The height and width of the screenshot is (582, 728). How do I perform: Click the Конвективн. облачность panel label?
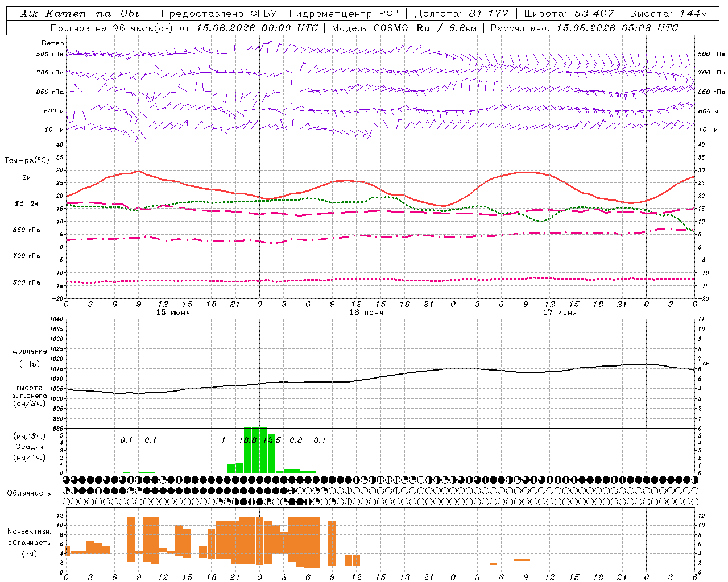[29, 542]
